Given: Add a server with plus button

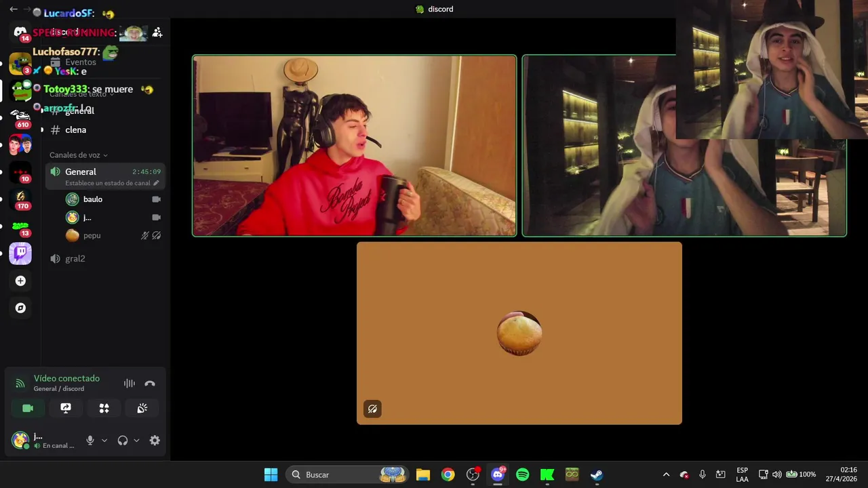Looking at the screenshot, I should [x=20, y=281].
